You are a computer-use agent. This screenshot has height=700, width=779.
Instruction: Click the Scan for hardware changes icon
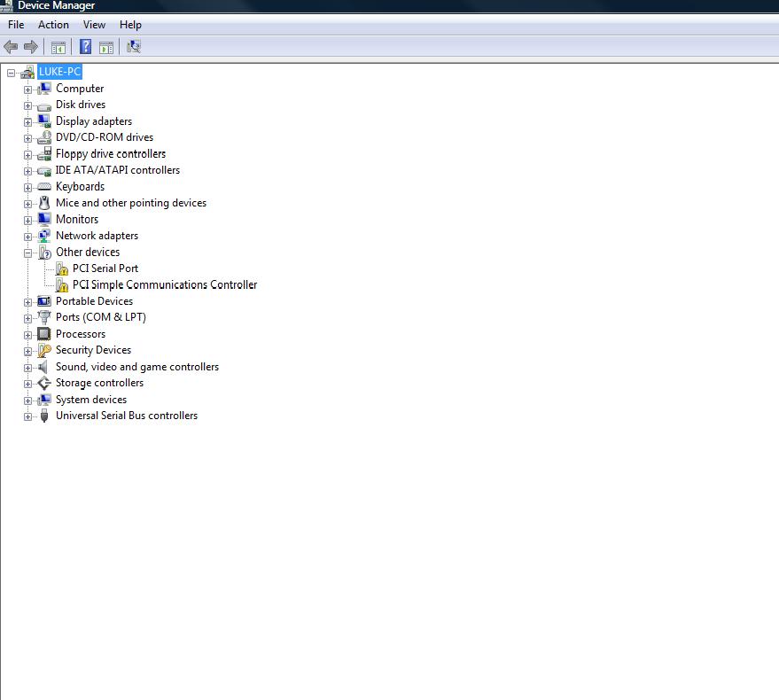(x=133, y=46)
